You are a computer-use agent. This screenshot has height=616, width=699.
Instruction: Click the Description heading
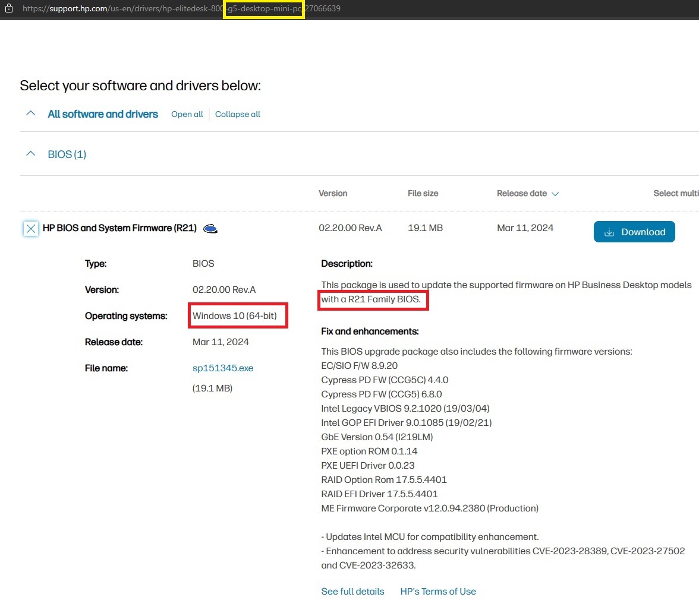[347, 264]
